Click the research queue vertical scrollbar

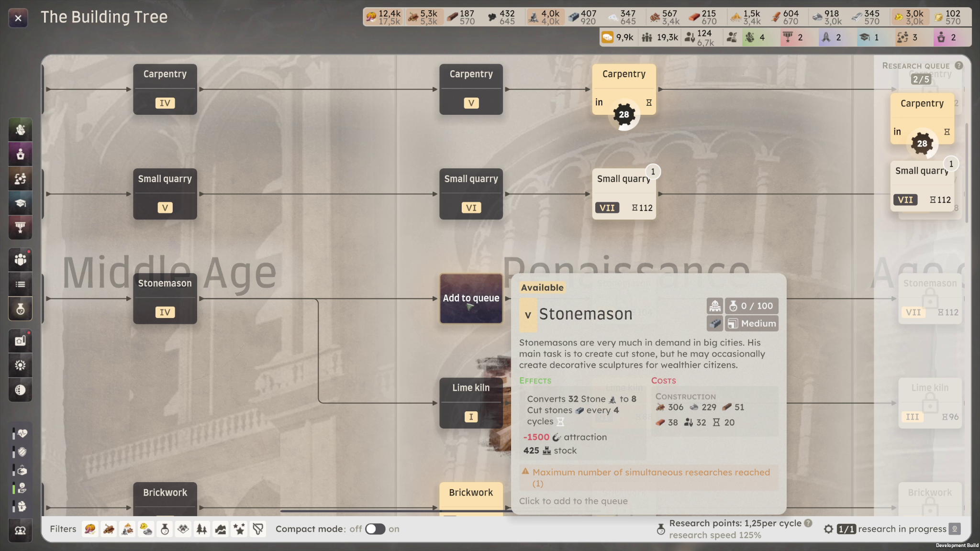[x=967, y=172]
